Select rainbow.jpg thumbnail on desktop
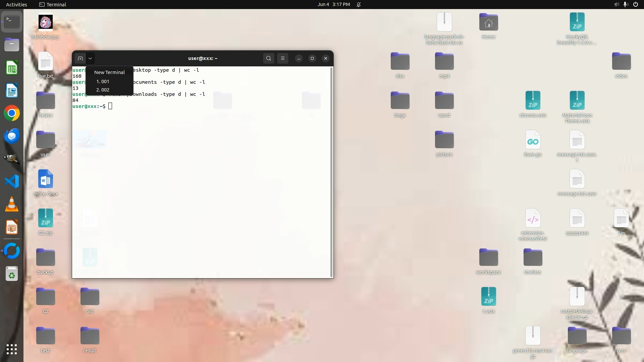644x362 pixels. (x=46, y=22)
